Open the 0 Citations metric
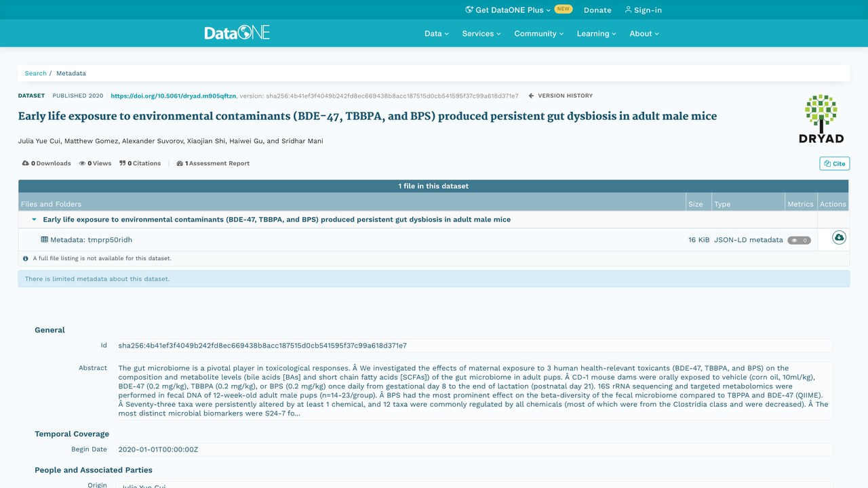This screenshot has width=868, height=488. coord(140,163)
